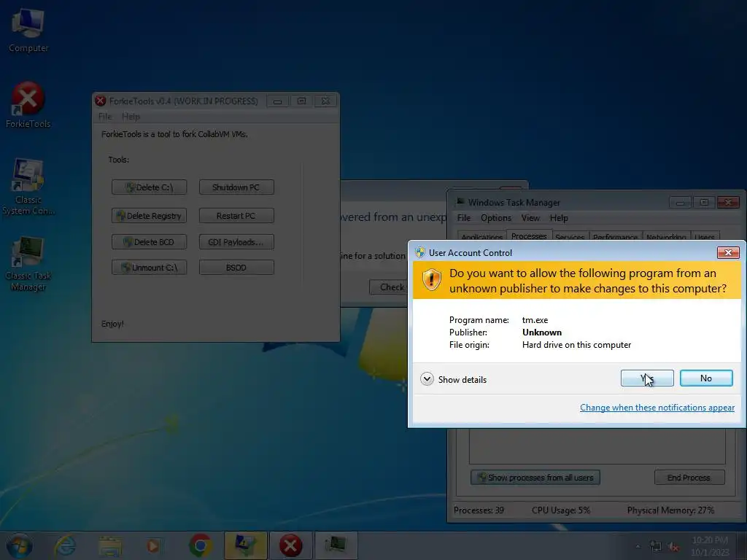
Task: Click End Process in Task Manager
Action: (x=689, y=478)
